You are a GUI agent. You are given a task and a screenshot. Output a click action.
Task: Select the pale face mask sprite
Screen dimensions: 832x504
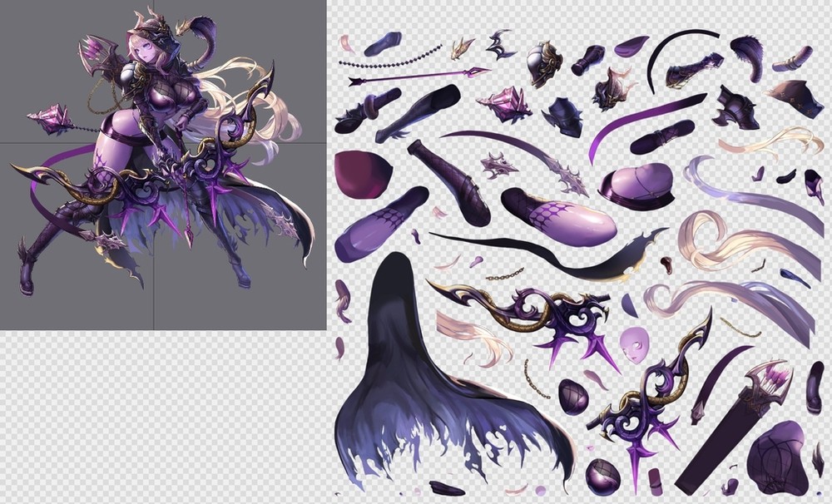(633, 343)
